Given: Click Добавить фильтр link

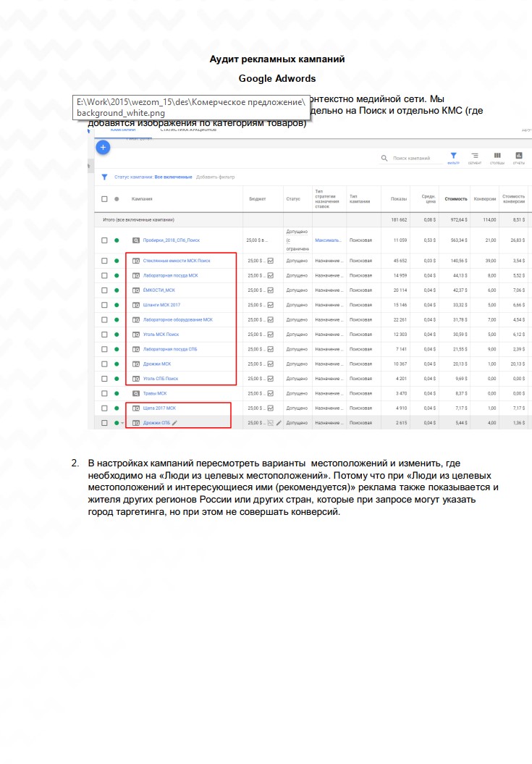Looking at the screenshot, I should 216,177.
